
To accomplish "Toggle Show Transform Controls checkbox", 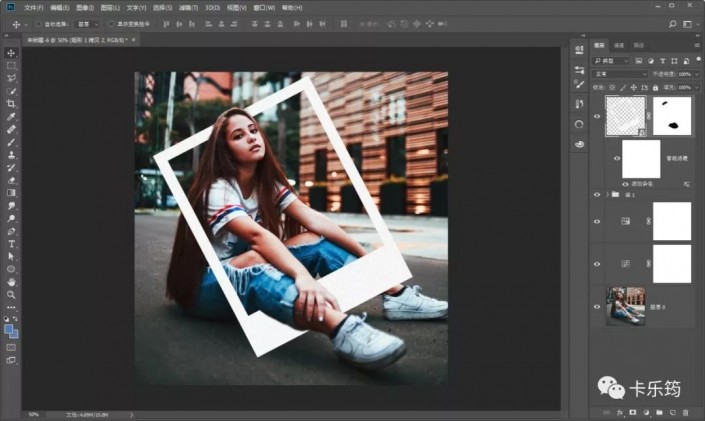I will tap(111, 24).
